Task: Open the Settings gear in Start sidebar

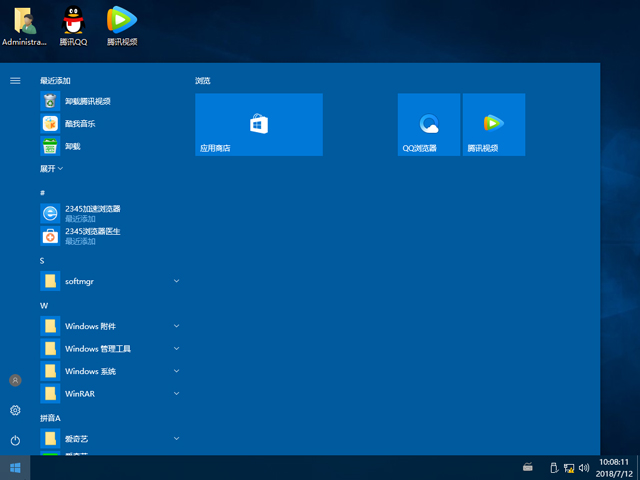Action: tap(15, 410)
